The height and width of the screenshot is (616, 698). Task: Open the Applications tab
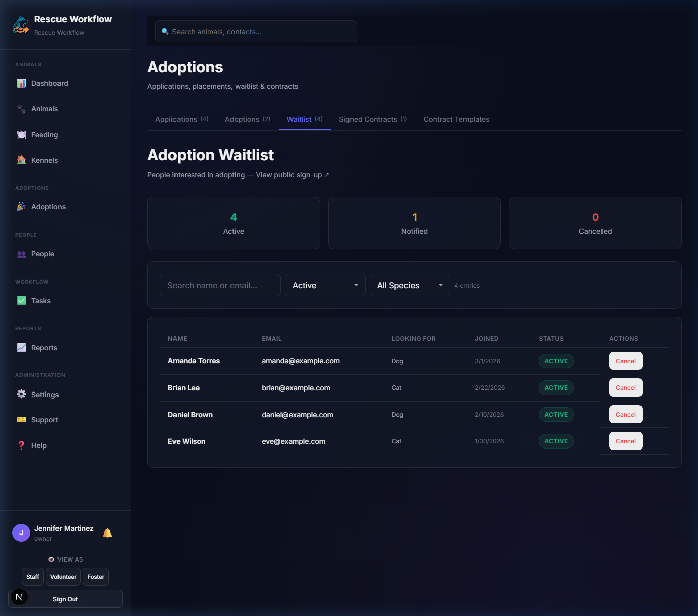click(x=182, y=119)
